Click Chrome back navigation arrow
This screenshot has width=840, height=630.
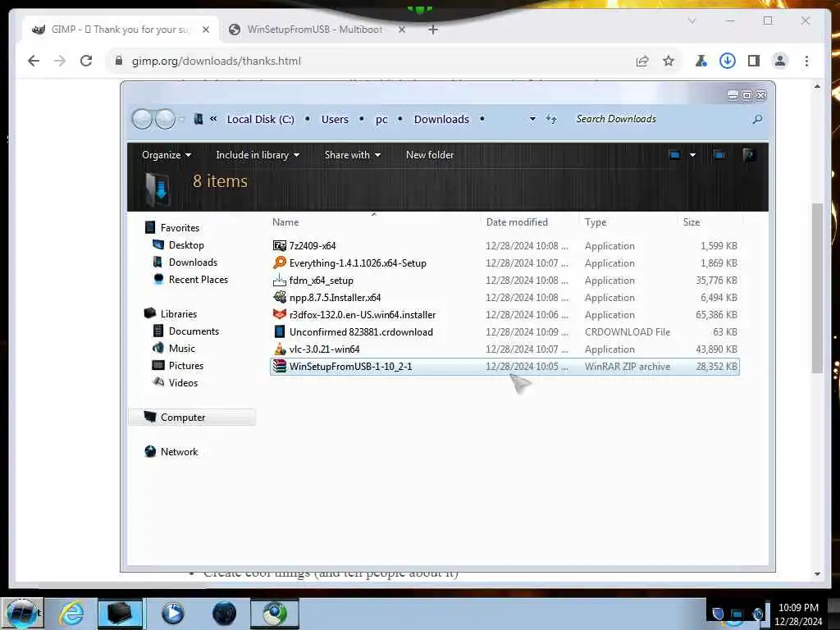[33, 61]
